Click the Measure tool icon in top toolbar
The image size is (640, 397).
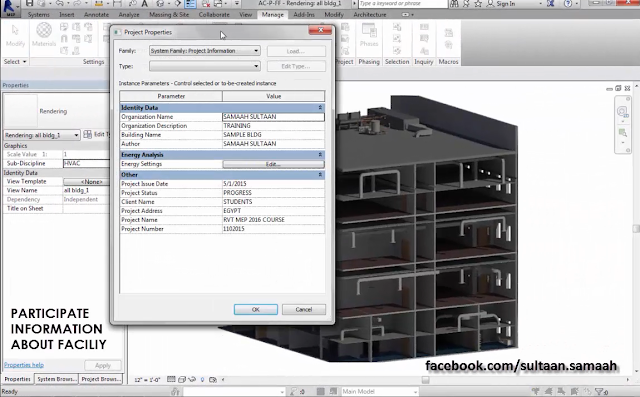point(99,4)
